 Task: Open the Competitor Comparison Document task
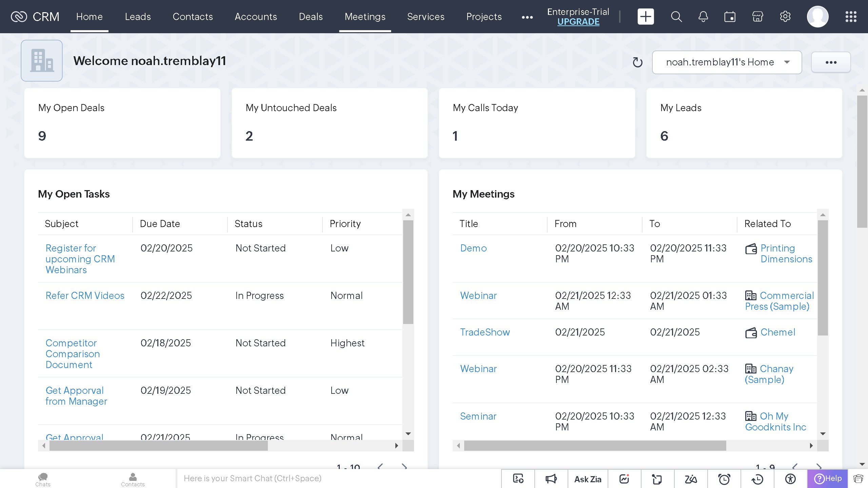click(72, 353)
